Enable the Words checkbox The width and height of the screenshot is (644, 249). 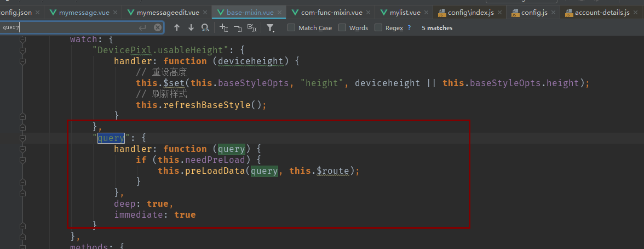click(x=342, y=27)
